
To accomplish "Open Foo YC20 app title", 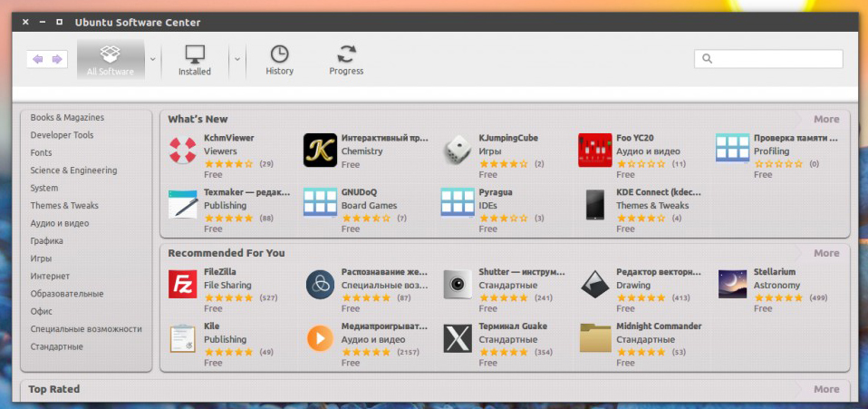I will (635, 138).
